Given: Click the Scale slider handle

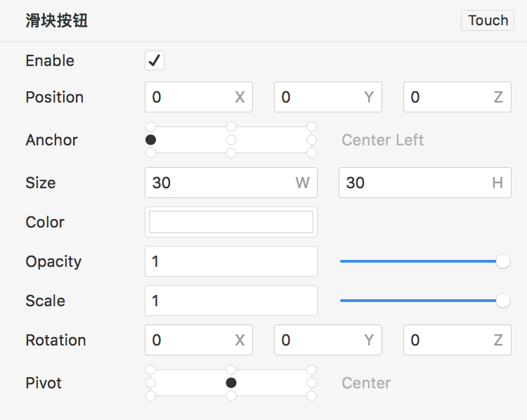Looking at the screenshot, I should pyautogui.click(x=503, y=301).
